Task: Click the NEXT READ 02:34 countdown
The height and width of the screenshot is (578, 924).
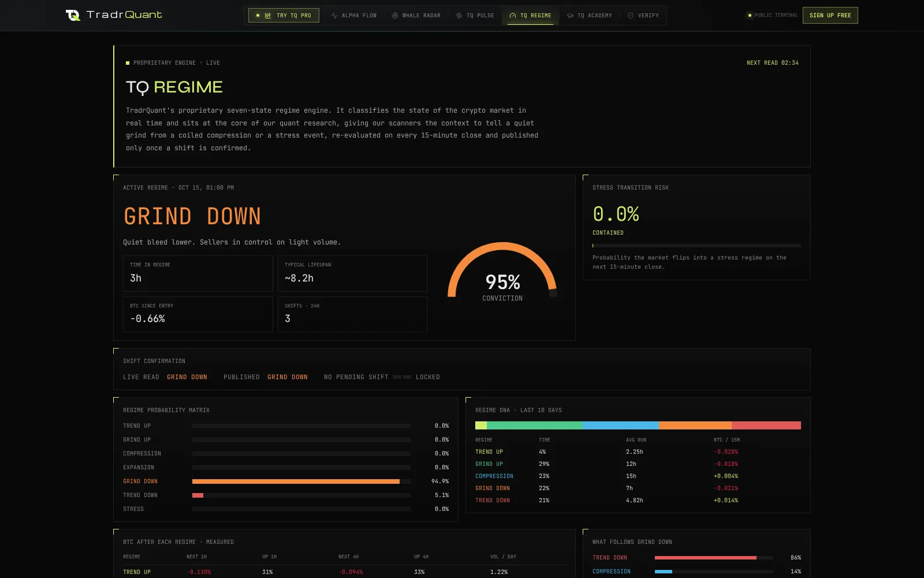Action: click(x=773, y=63)
